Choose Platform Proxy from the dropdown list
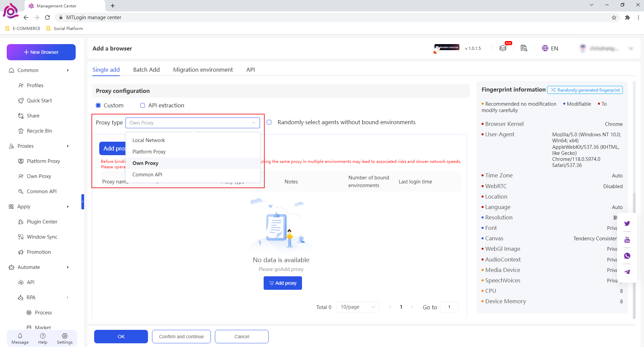Viewport: 644px width, 347px height. pyautogui.click(x=193, y=152)
